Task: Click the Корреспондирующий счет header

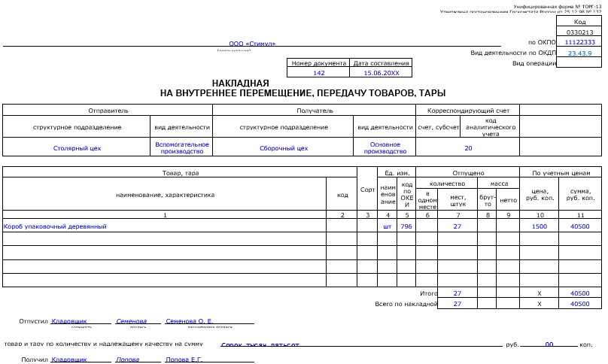Action: [468, 111]
